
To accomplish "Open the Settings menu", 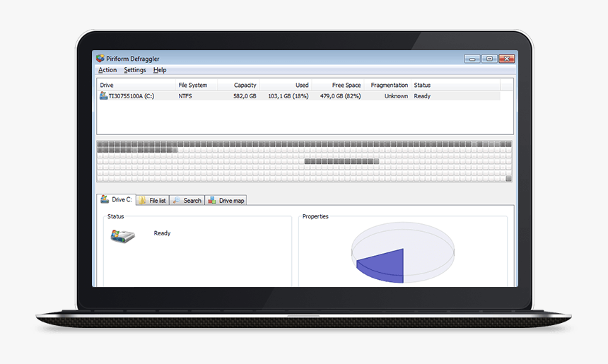I will 135,70.
